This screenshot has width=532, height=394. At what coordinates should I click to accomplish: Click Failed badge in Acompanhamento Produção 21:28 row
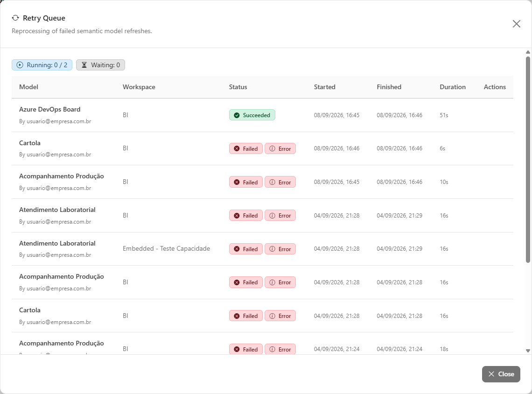246,282
